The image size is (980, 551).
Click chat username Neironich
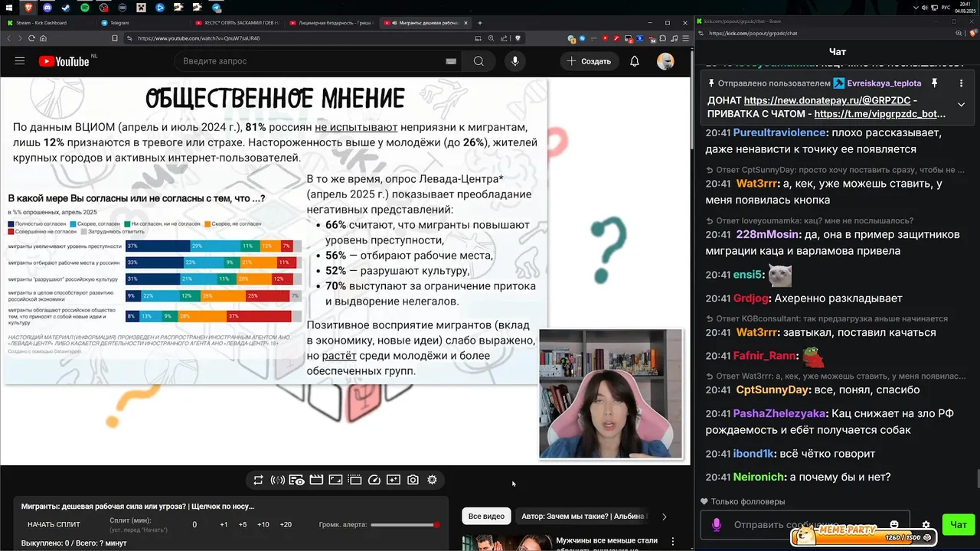pyautogui.click(x=759, y=477)
